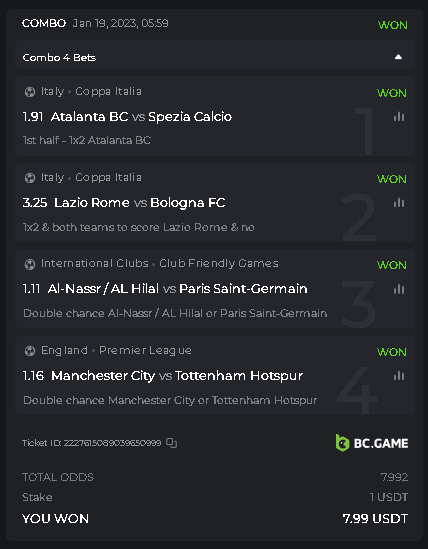Screen dimensions: 428x549
Task: Click soccer ball icon beside England Premier League
Action: click(x=30, y=350)
